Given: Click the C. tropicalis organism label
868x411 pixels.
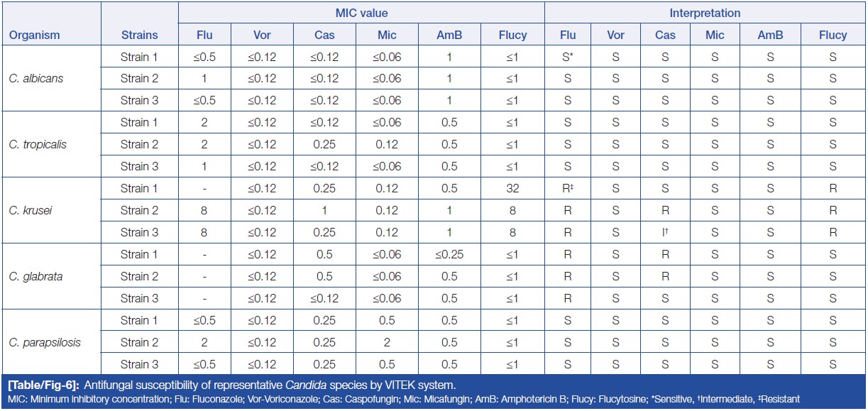Looking at the screenshot, I should tap(38, 144).
